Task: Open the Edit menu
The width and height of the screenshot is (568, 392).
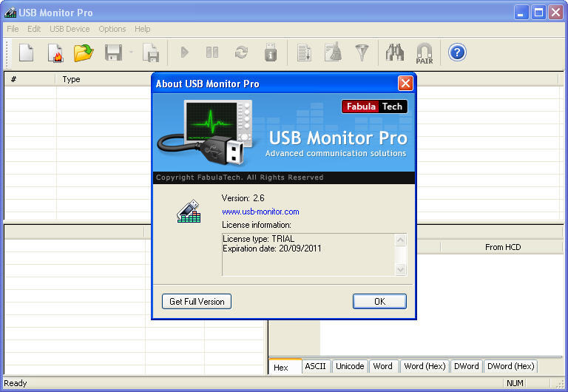Action: pos(34,29)
